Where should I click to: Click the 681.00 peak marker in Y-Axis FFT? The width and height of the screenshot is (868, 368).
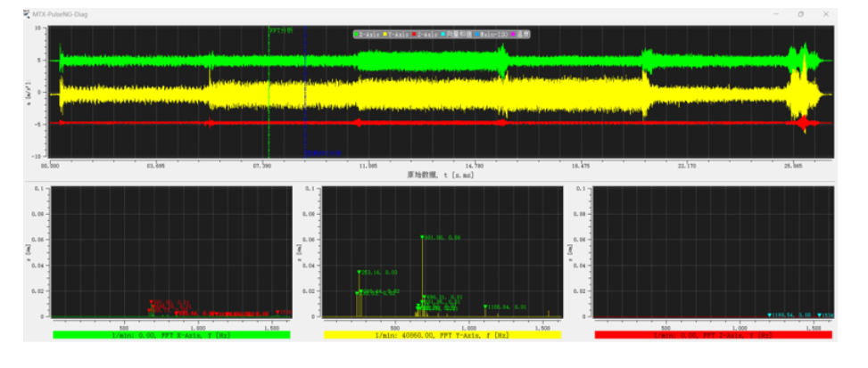tap(422, 237)
